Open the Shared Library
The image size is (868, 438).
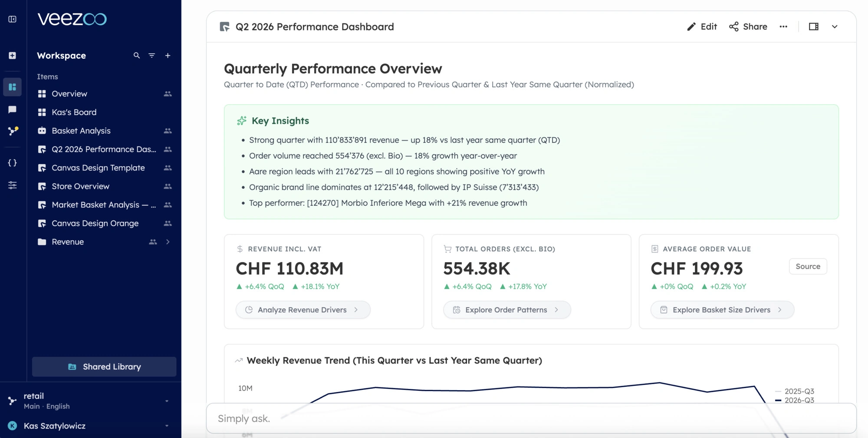[104, 367]
